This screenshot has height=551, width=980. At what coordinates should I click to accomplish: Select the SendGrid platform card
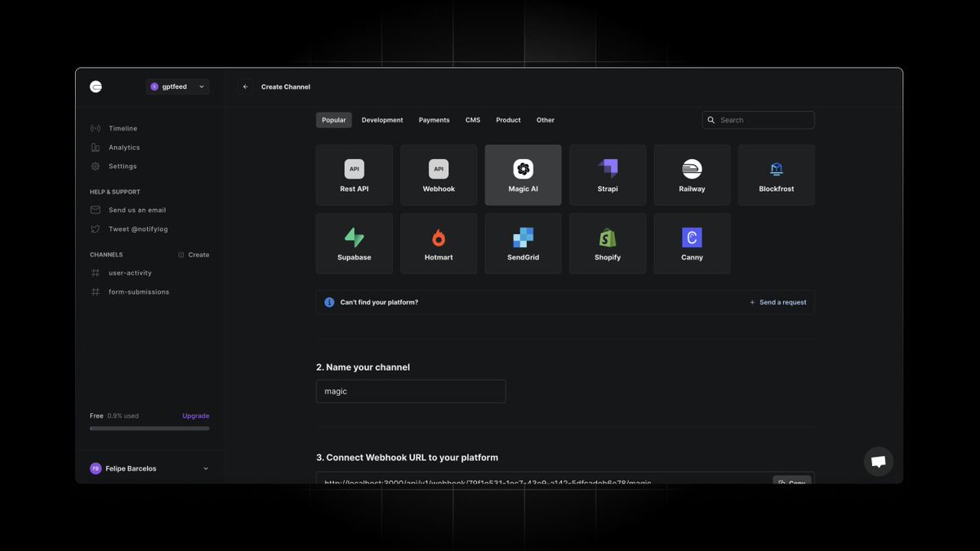(x=523, y=243)
